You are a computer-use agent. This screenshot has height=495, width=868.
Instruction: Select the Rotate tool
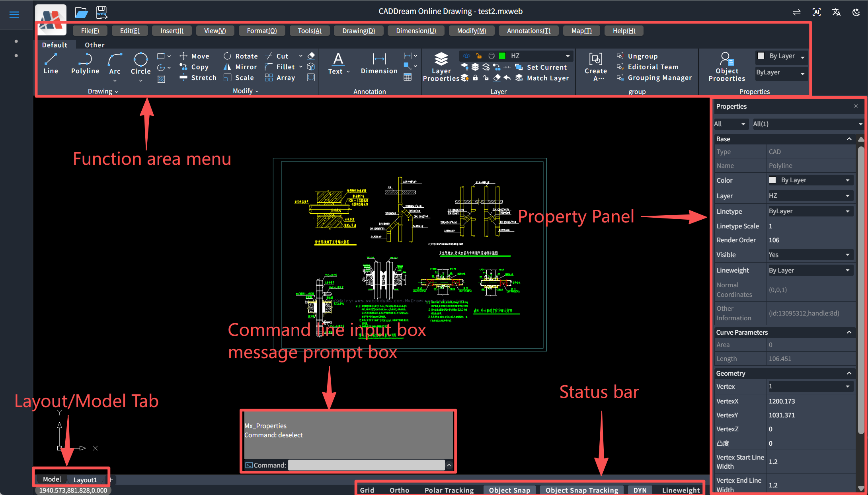240,56
